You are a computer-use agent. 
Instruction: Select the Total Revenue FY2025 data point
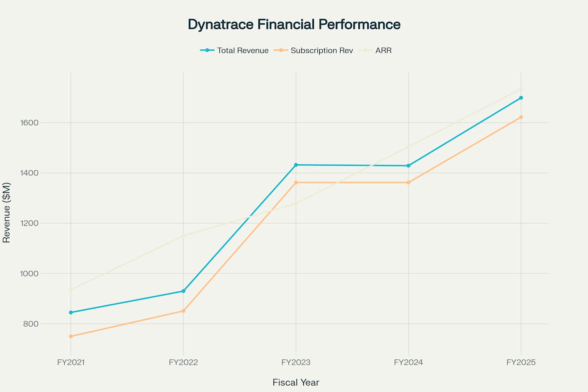click(x=521, y=98)
